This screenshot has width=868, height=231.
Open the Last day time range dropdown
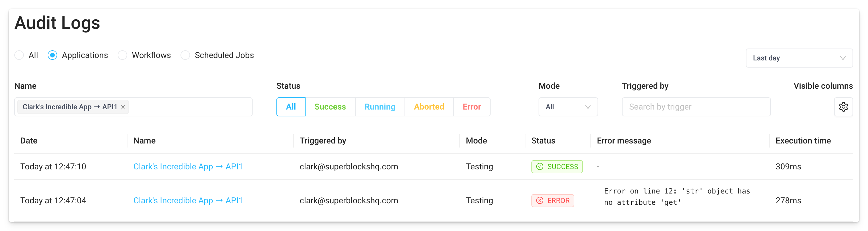point(799,58)
